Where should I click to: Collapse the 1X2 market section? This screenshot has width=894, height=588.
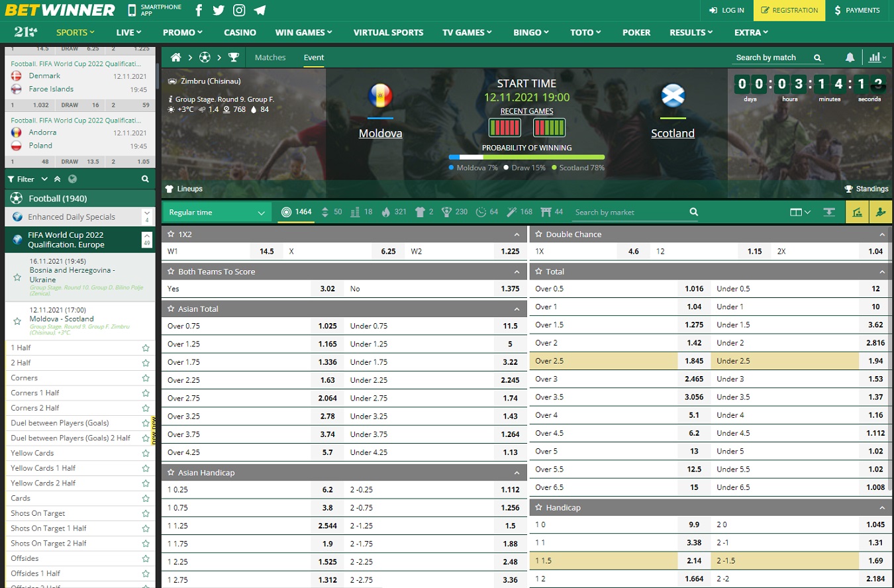[517, 234]
